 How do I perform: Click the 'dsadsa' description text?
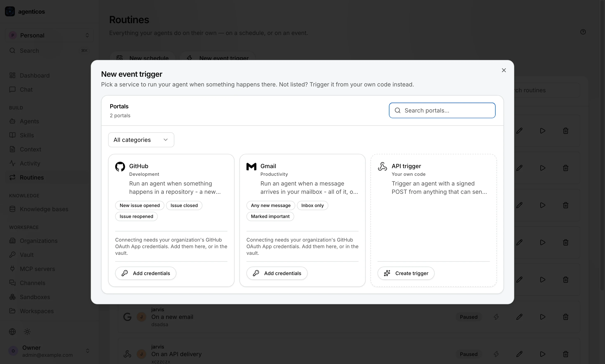point(160,324)
